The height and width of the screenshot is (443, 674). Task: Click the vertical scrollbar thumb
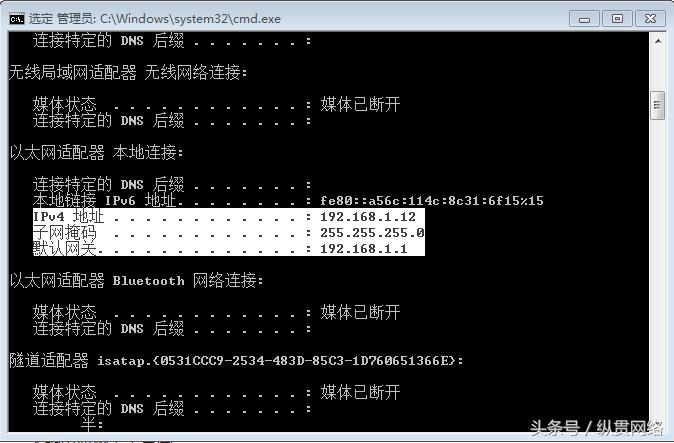(658, 105)
